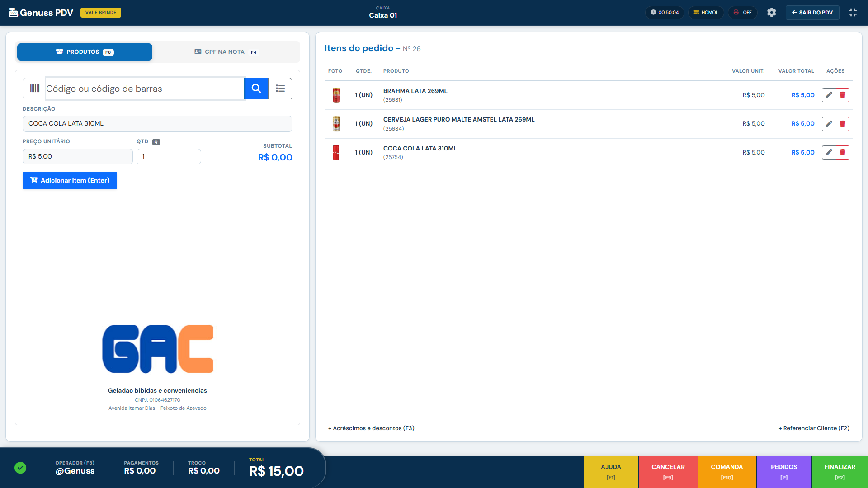Toggle the printer OFF indicator
The width and height of the screenshot is (868, 488).
(742, 13)
